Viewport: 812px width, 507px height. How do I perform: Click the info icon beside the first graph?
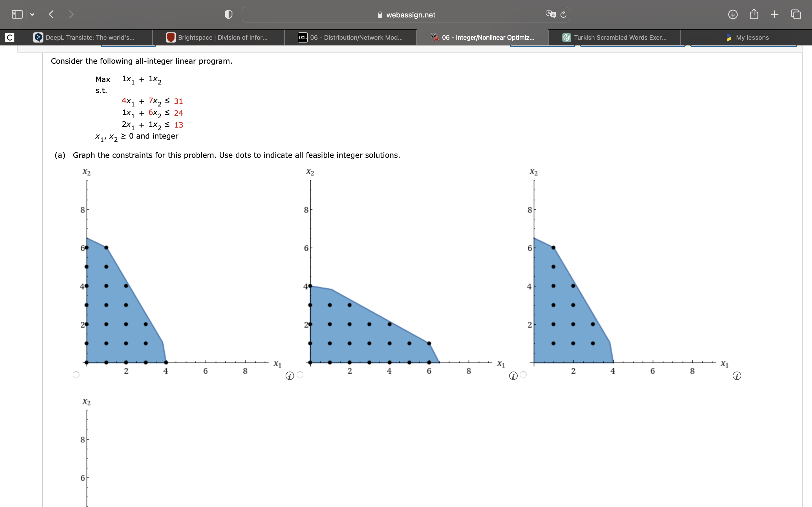point(289,376)
